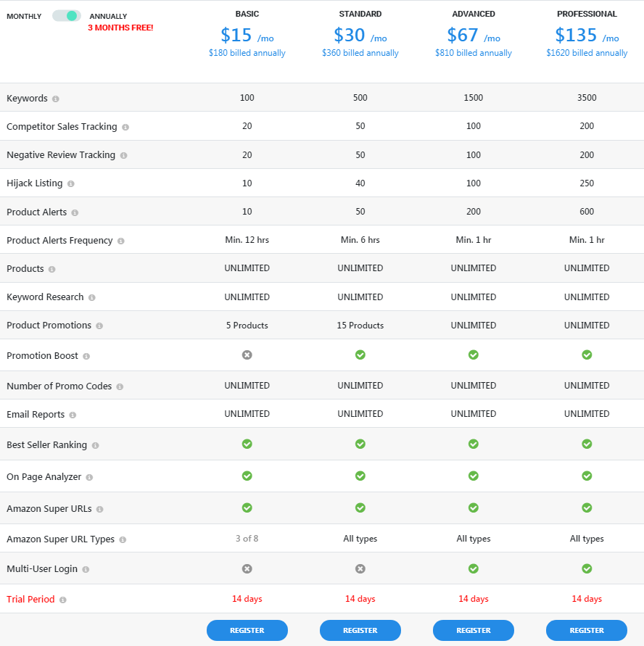Image resolution: width=644 pixels, height=646 pixels.
Task: Open info icon next to Email Reports
Action: click(73, 415)
